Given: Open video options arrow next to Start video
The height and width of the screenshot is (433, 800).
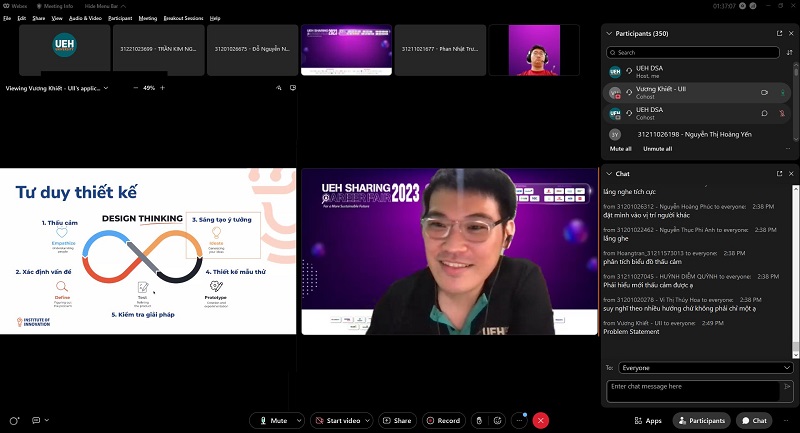Looking at the screenshot, I should click(368, 421).
